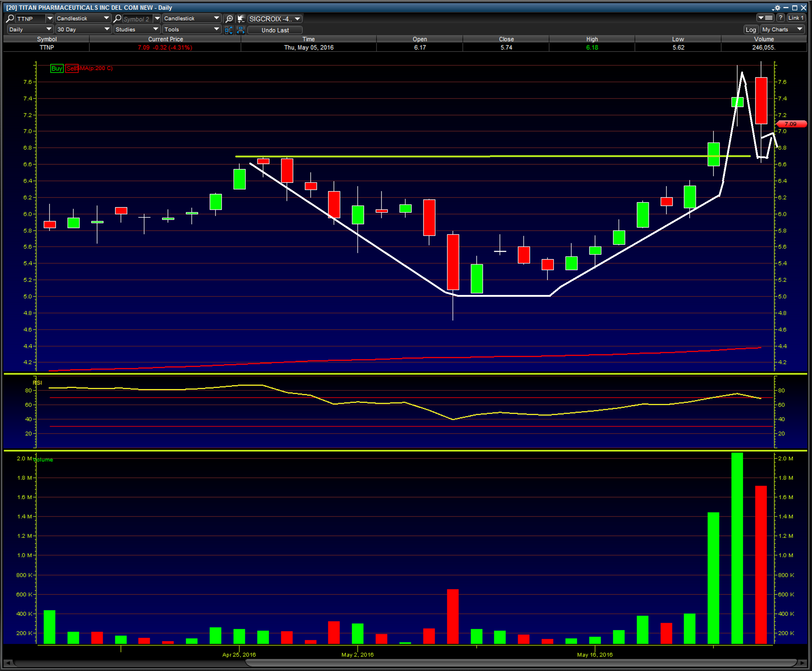
Task: Open the Daily interval dropdown
Action: point(30,29)
